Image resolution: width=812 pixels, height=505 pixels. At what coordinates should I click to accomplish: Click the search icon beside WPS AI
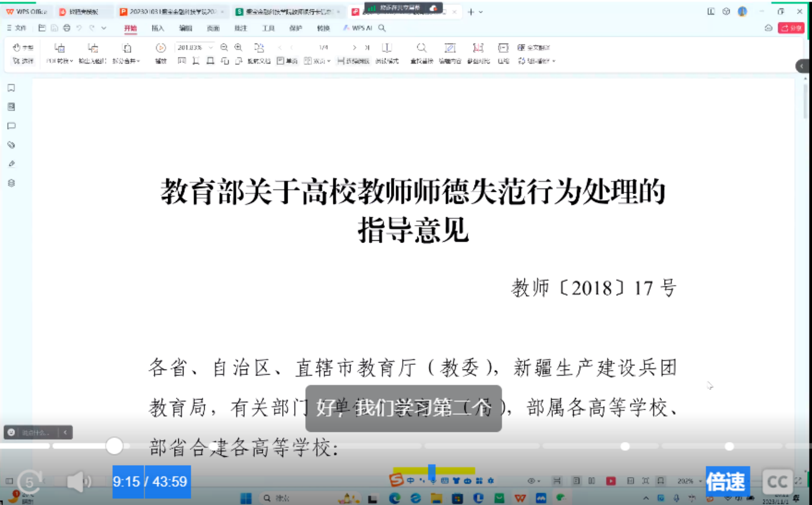pos(382,28)
